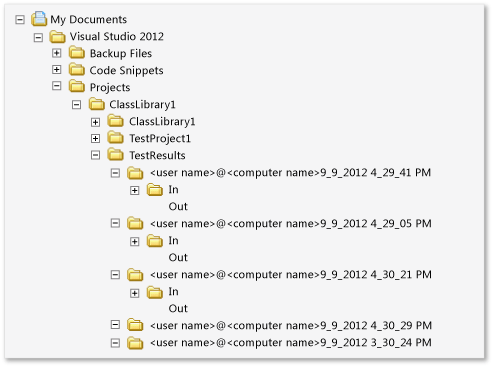Collapse the 4_30_21 PM test run node
This screenshot has width=493, height=367.
115,275
